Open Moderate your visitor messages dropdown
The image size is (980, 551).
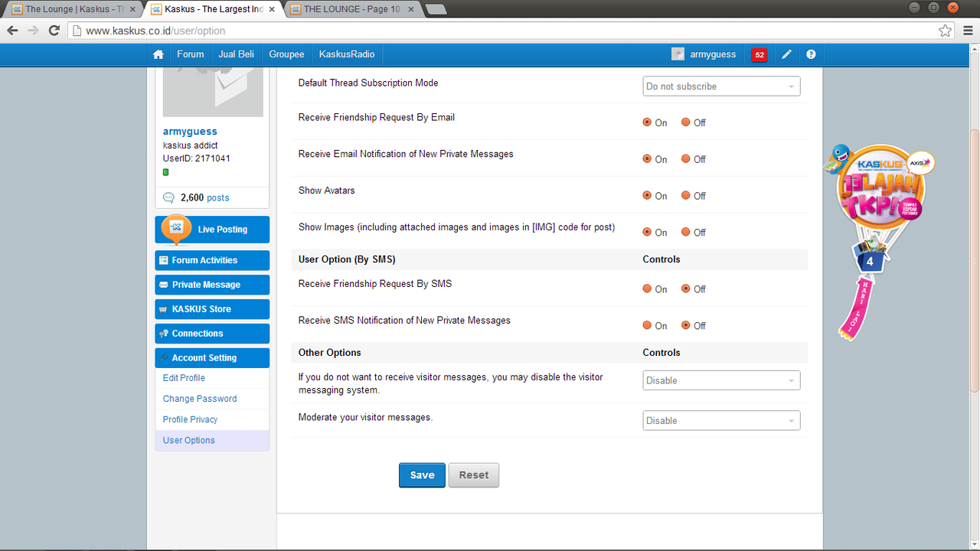tap(721, 421)
